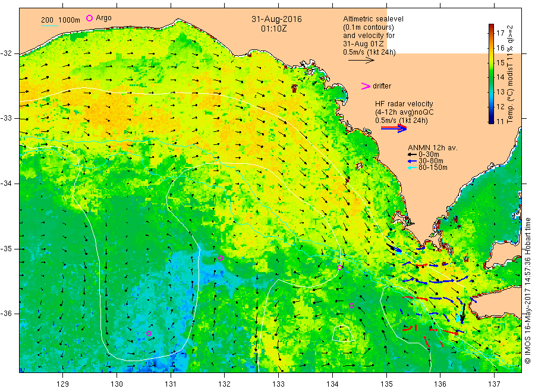Click the small closed white contour near 134.2E
This screenshot has width=535, height=392.
pyautogui.click(x=343, y=334)
